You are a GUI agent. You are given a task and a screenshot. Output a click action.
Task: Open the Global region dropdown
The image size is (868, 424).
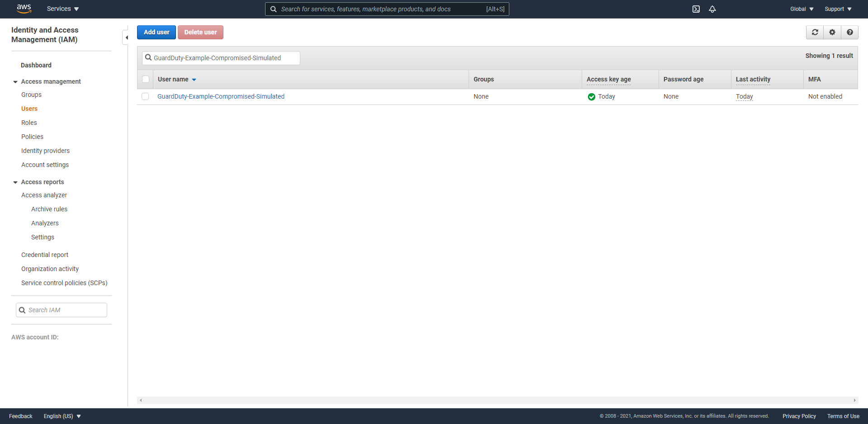[802, 9]
